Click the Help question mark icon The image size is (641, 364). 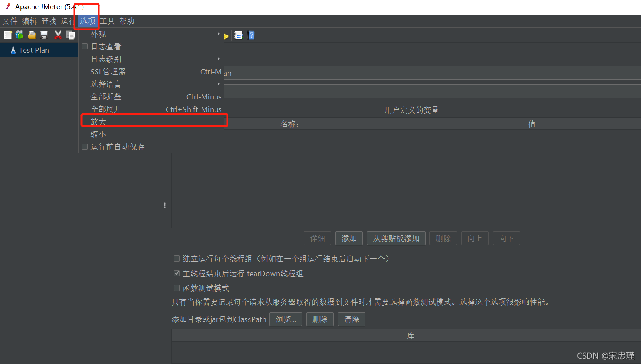point(251,35)
